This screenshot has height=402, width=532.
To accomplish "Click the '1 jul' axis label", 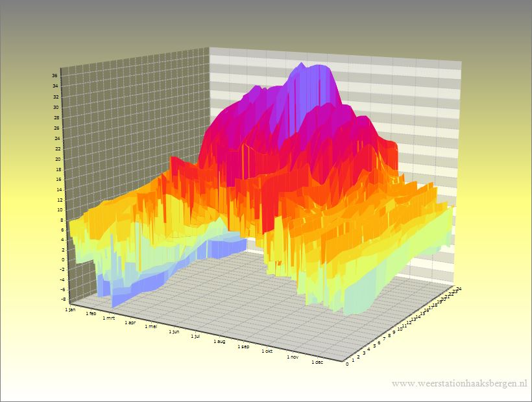I will coord(195,337).
